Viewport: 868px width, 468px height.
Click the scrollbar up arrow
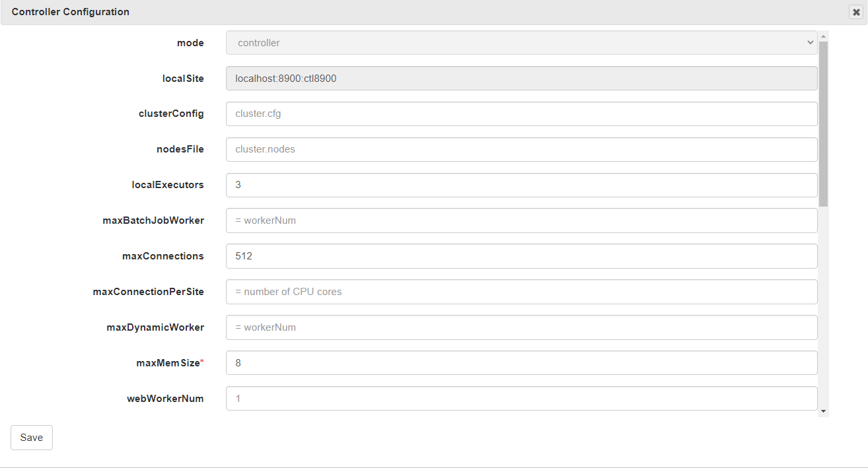coord(823,36)
